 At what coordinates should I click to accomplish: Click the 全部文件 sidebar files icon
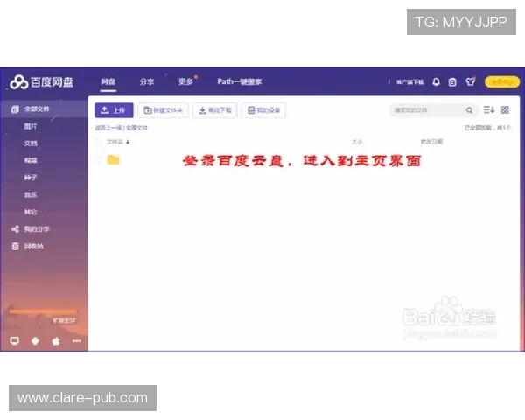pyautogui.click(x=15, y=109)
